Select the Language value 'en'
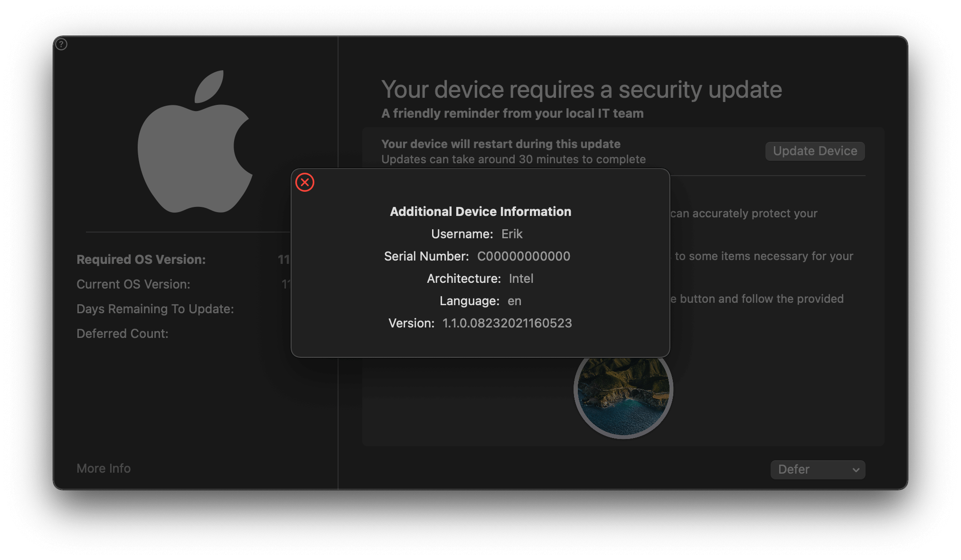 point(514,301)
